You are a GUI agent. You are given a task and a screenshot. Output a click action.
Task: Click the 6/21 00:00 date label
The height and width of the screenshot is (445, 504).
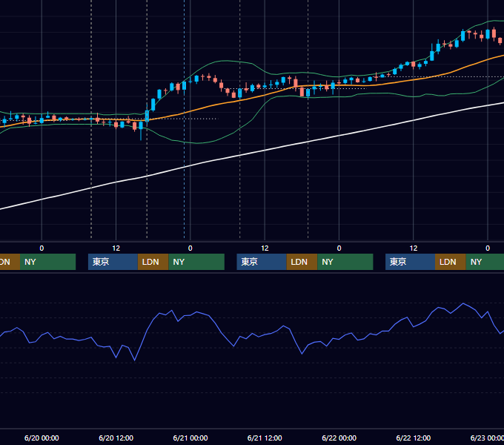(x=190, y=438)
